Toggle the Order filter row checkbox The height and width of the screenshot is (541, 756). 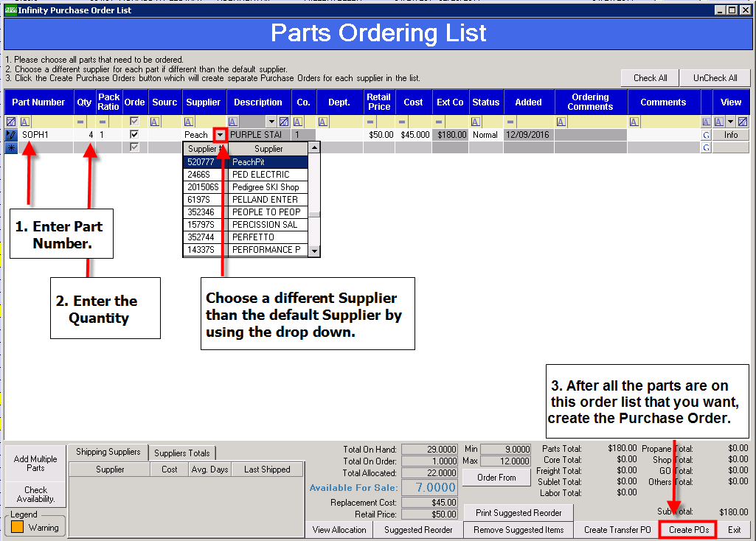[x=134, y=122]
